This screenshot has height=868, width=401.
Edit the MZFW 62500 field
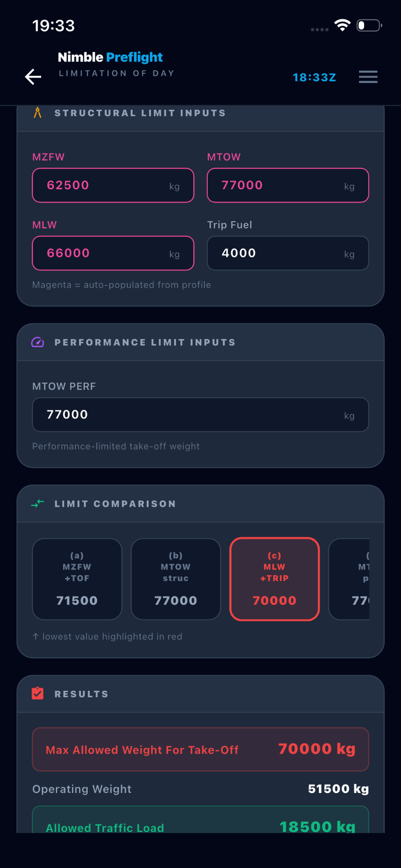(113, 185)
